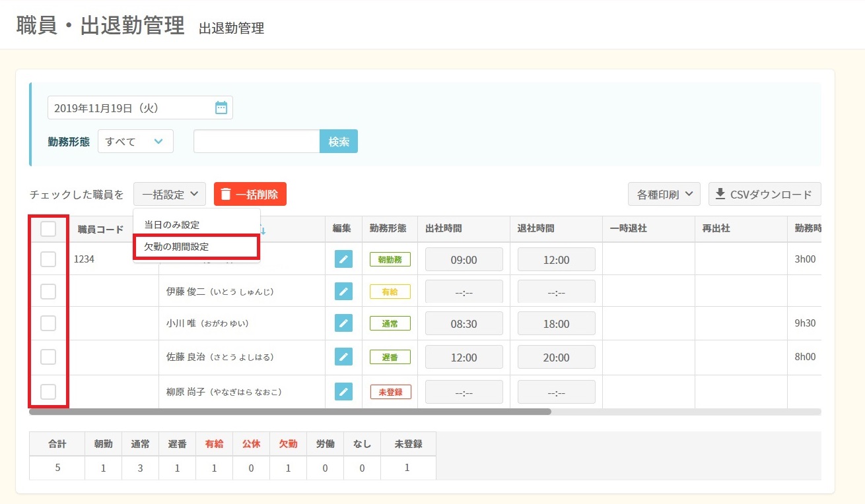Check the box for 小川 唯
Image resolution: width=865 pixels, height=504 pixels.
[x=48, y=323]
